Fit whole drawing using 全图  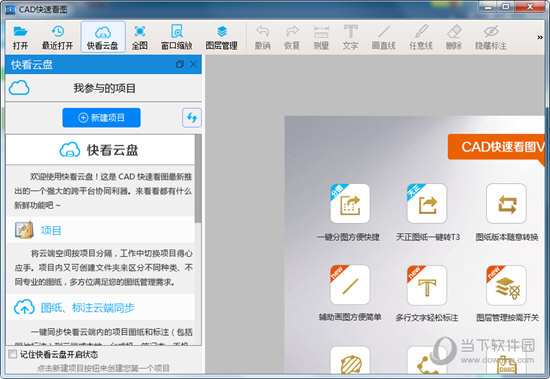140,37
